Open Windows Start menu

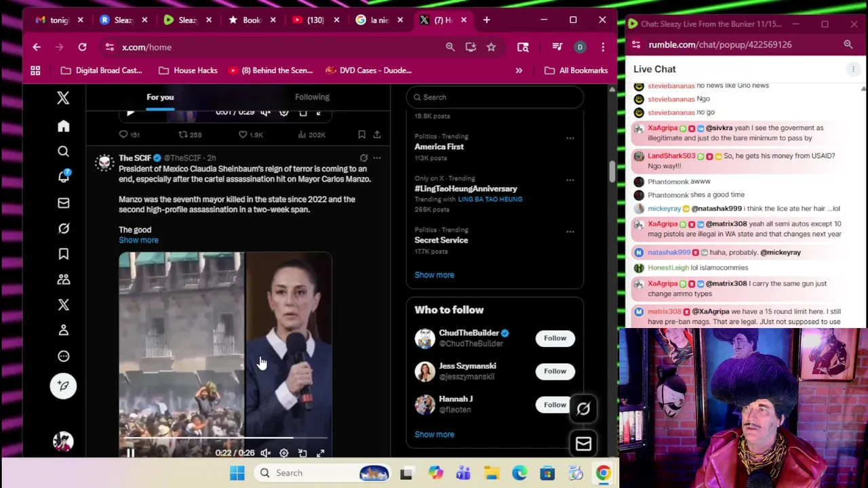point(237,472)
